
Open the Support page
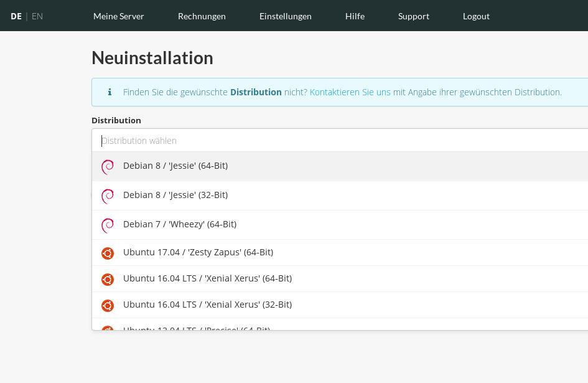tap(414, 16)
